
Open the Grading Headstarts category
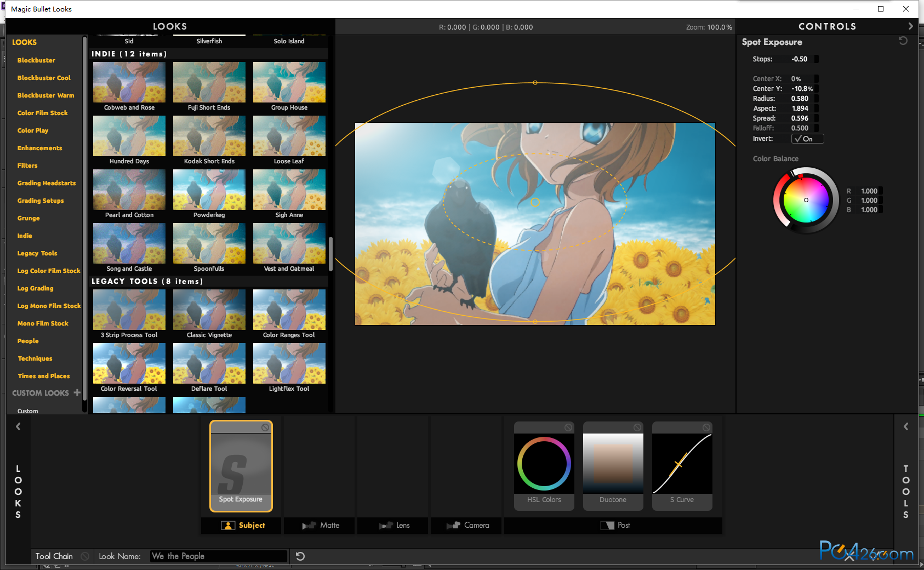pos(47,183)
